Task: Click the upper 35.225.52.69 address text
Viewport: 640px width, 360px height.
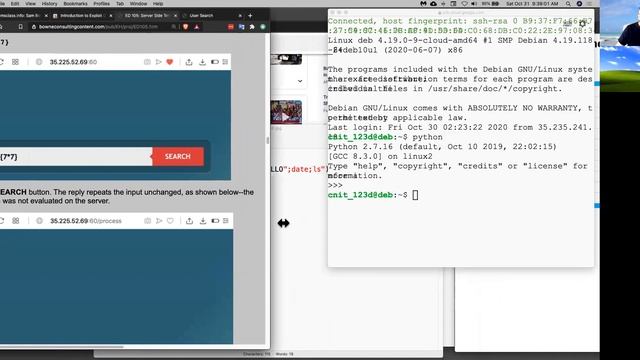Action: pyautogui.click(x=73, y=62)
